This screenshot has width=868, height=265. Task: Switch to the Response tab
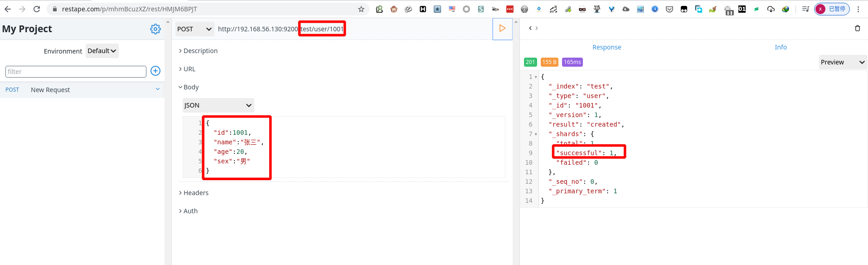pos(606,47)
